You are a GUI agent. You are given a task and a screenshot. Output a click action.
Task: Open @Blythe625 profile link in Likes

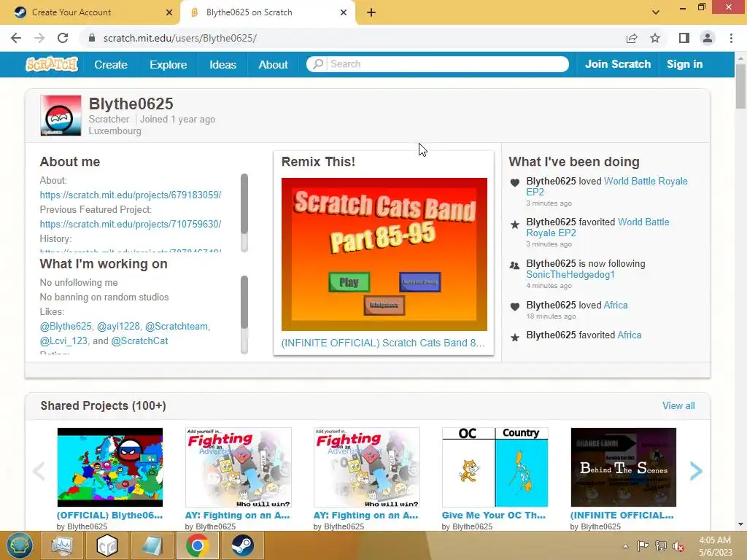[x=66, y=326]
